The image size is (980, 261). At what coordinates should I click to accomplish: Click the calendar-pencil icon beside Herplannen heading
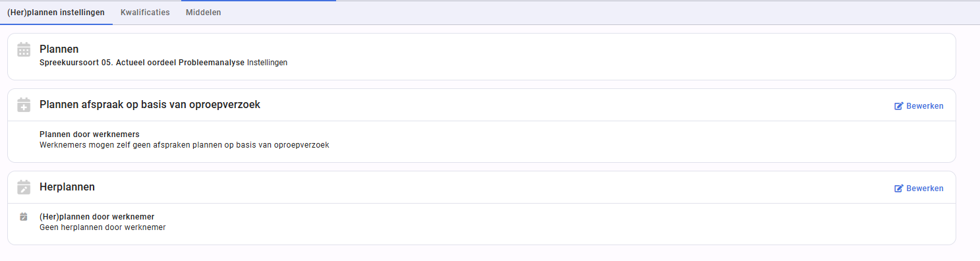pos(24,187)
